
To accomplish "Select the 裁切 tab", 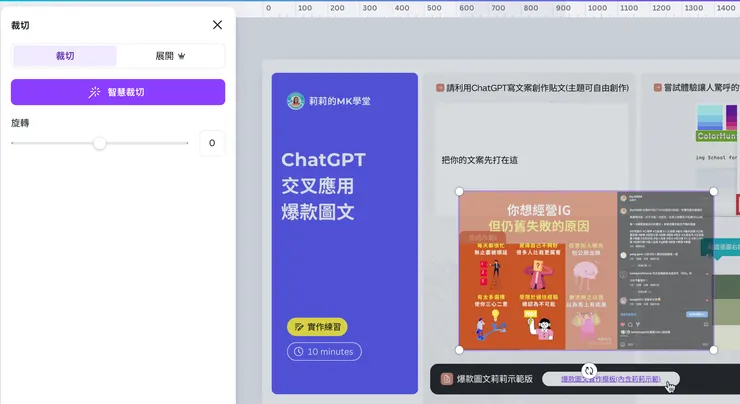I will click(x=65, y=56).
